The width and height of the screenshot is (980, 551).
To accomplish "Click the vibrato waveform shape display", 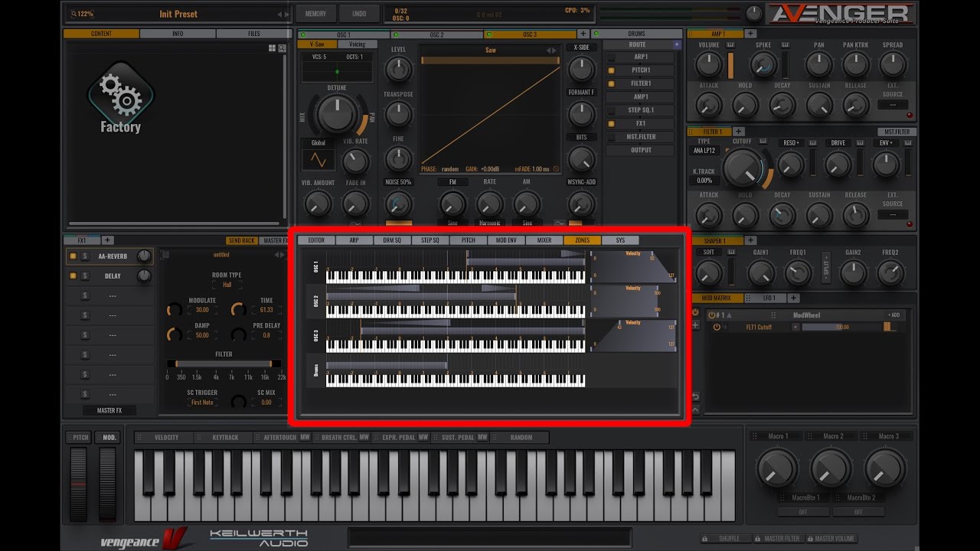I will tap(318, 160).
